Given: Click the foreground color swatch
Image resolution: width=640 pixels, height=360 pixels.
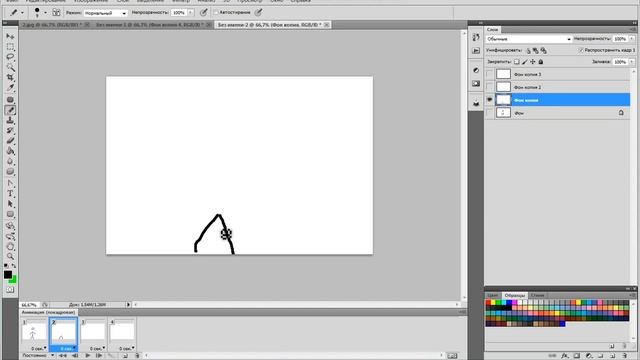Looking at the screenshot, I should [8, 275].
